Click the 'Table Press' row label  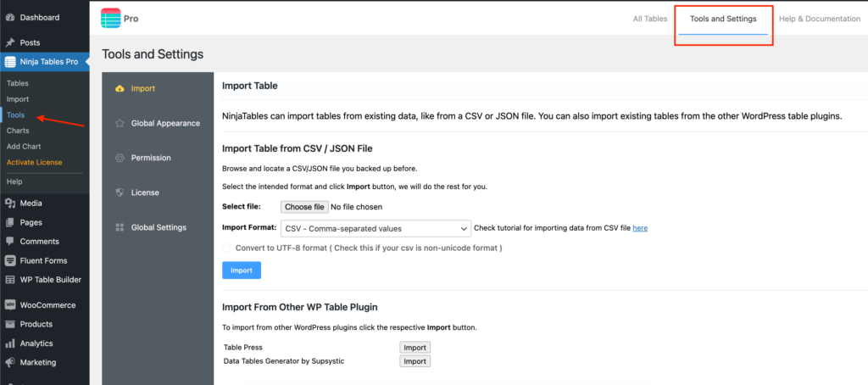coord(243,348)
